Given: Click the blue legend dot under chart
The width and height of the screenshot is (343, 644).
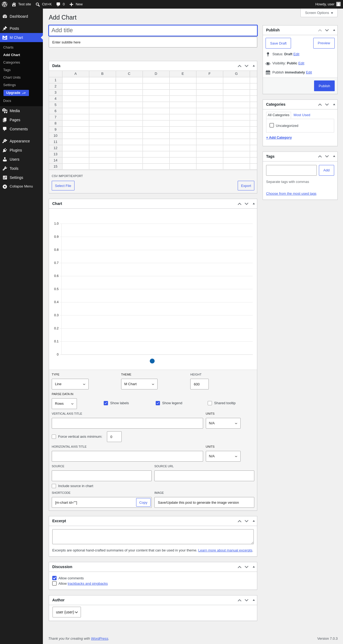Looking at the screenshot, I should coord(152,361).
